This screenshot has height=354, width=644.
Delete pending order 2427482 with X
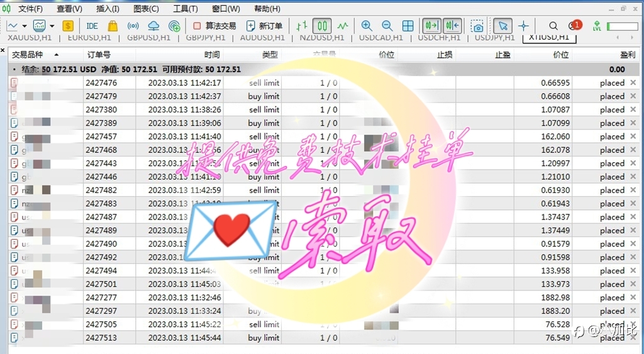pos(633,190)
